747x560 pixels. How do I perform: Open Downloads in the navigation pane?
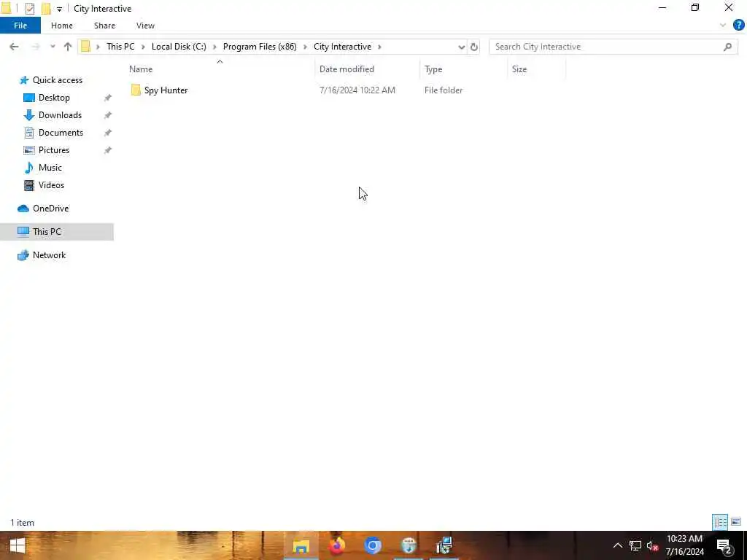[x=60, y=115]
